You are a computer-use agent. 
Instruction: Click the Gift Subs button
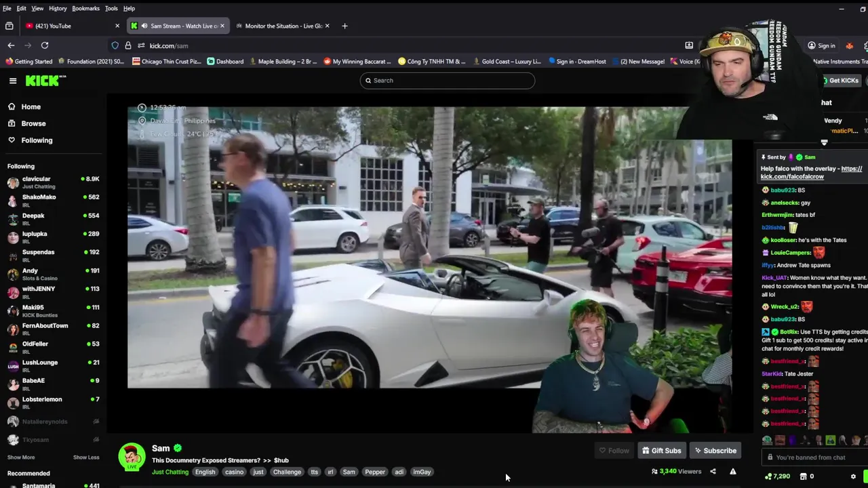662,451
